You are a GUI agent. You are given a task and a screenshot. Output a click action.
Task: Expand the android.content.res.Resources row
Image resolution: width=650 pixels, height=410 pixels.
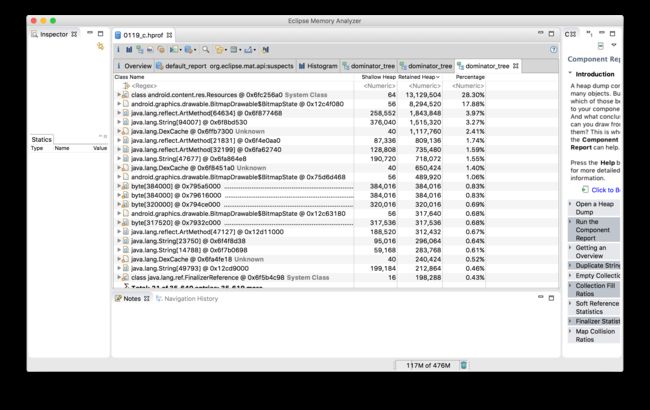click(119, 95)
